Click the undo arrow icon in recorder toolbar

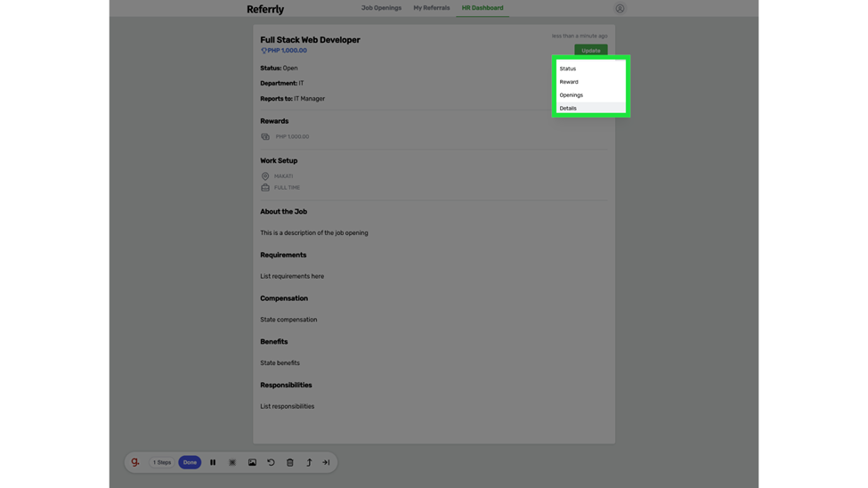[271, 462]
